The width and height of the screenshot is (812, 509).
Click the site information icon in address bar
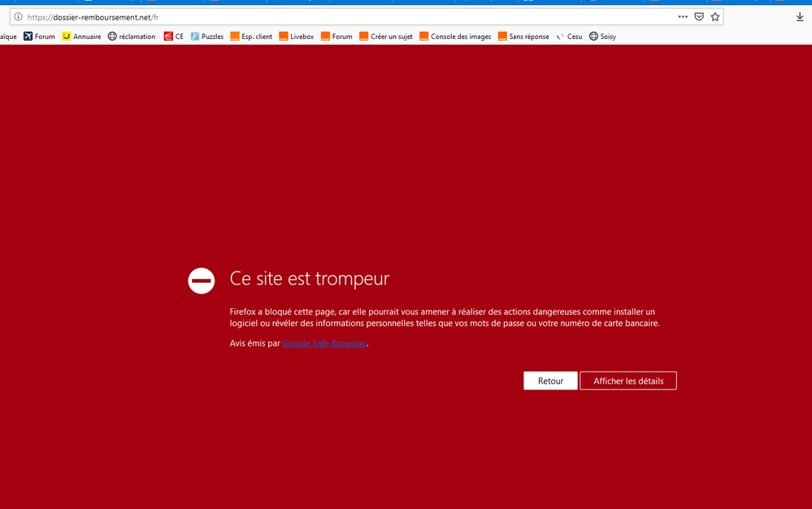pos(18,17)
